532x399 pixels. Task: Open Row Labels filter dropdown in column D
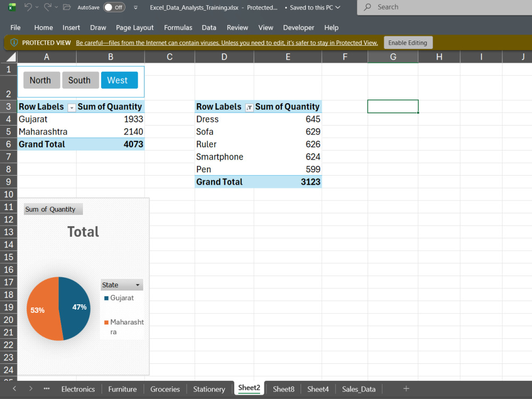pos(250,108)
